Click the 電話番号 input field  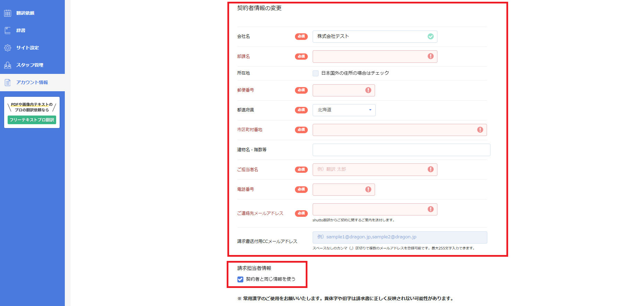343,189
